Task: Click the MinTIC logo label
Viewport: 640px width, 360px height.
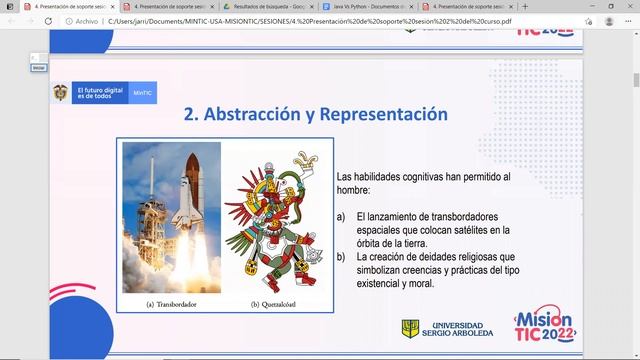Action: tap(142, 93)
